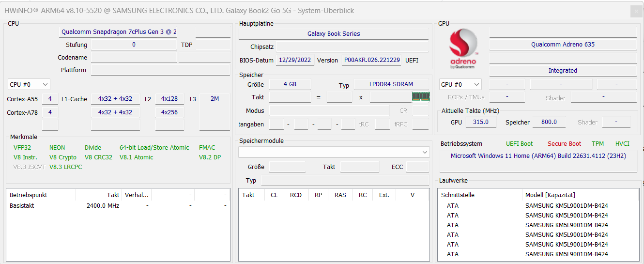Screen dimensions: 644x264
Task: Select BIOS version P00AKR.026.221229
Action: (371, 60)
